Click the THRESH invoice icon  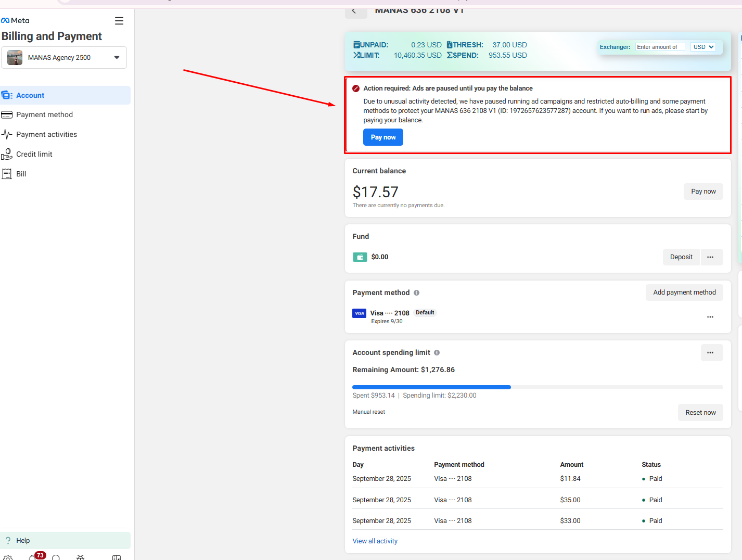coord(450,45)
